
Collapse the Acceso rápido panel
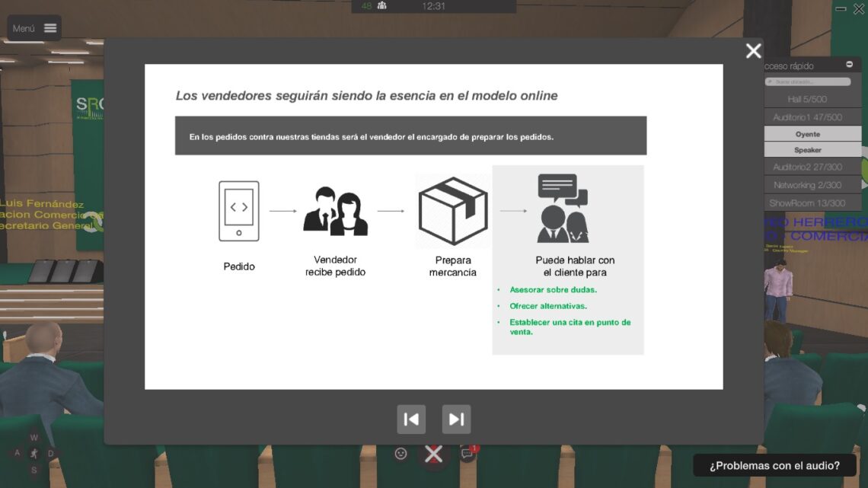point(850,65)
